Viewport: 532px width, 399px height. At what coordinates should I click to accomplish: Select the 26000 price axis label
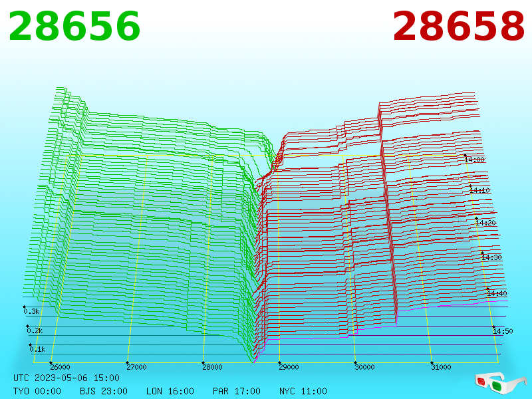tap(60, 367)
